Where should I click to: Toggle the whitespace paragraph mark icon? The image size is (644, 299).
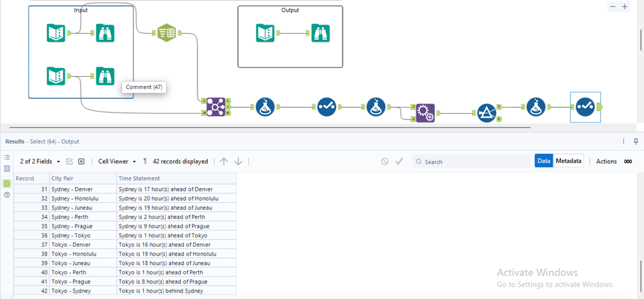pyautogui.click(x=145, y=161)
